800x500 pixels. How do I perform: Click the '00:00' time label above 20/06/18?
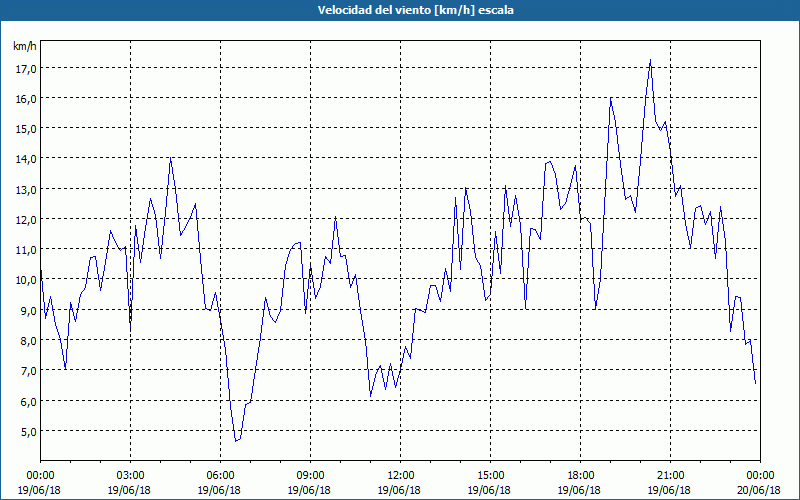click(x=760, y=476)
